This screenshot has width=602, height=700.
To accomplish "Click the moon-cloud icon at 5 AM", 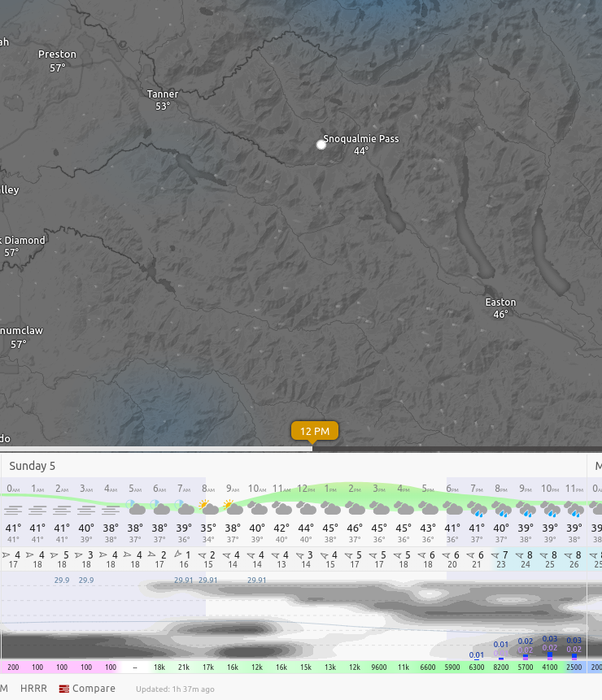I will click(135, 508).
